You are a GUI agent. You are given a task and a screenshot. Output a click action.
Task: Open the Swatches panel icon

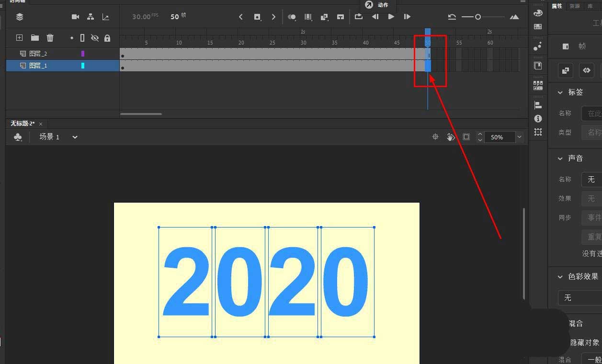tap(537, 26)
